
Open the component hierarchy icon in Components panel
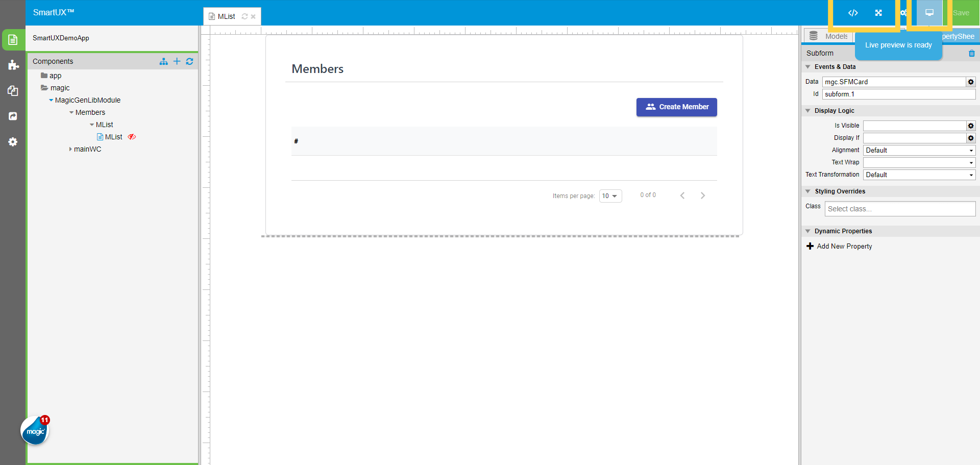tap(163, 61)
